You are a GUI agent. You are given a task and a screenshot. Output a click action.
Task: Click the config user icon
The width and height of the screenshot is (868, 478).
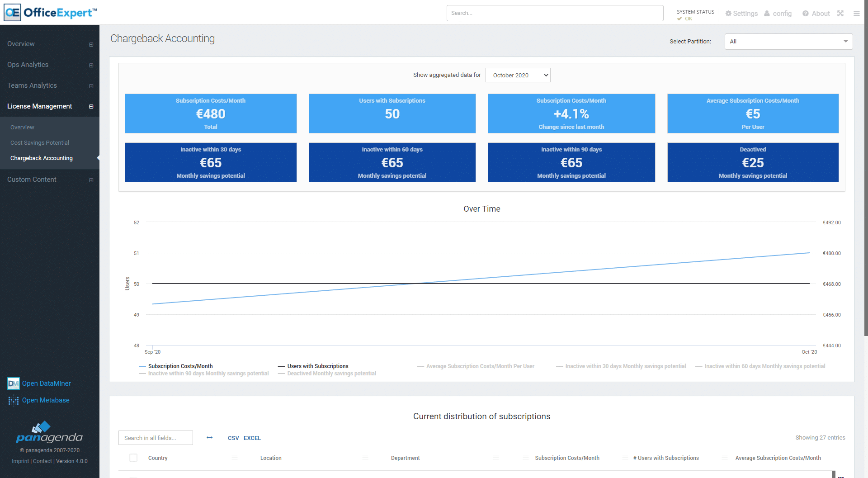767,14
